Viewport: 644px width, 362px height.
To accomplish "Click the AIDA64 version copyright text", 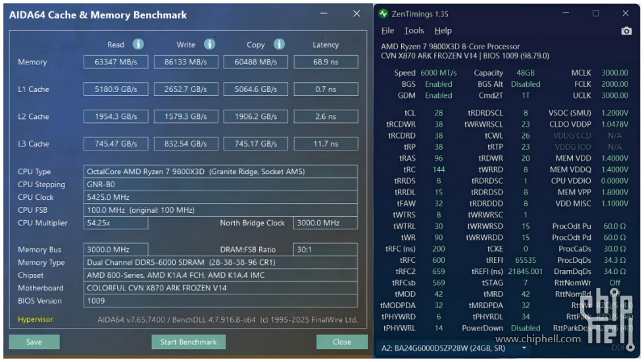I will click(x=228, y=319).
